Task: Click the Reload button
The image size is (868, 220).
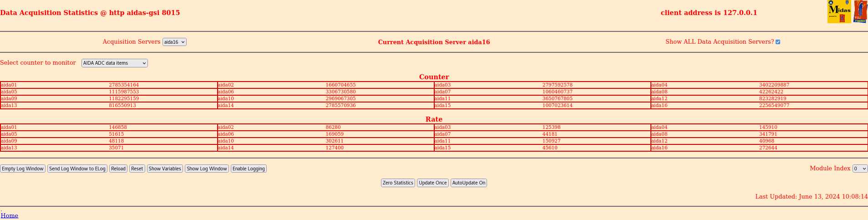Action: click(118, 169)
